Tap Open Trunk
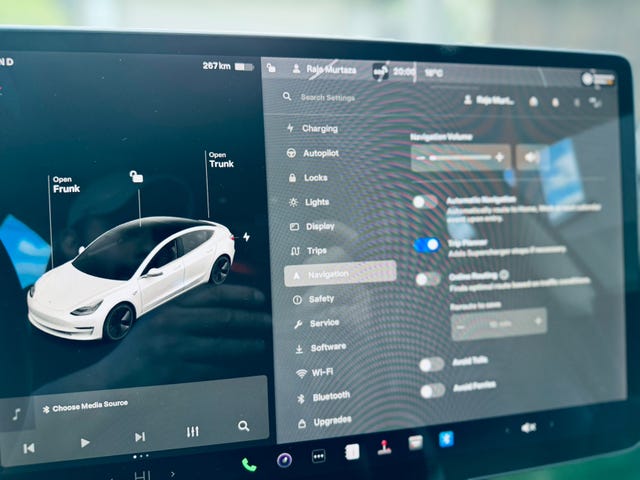 click(221, 160)
